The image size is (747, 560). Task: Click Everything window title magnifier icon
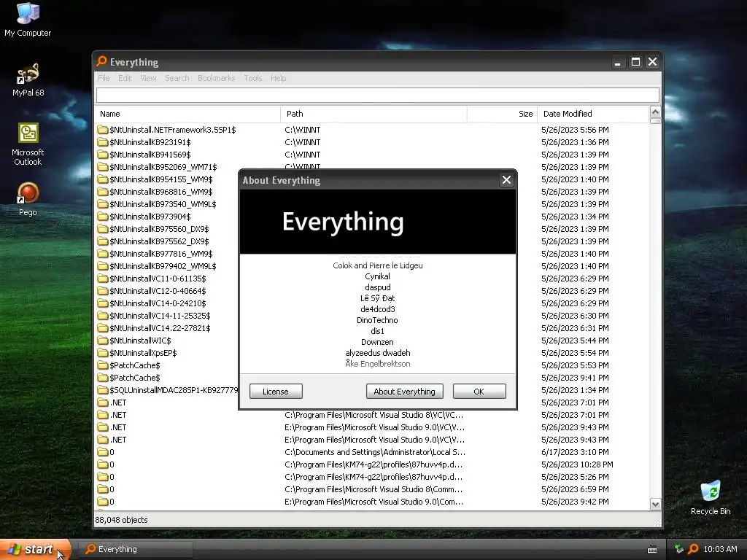[101, 61]
